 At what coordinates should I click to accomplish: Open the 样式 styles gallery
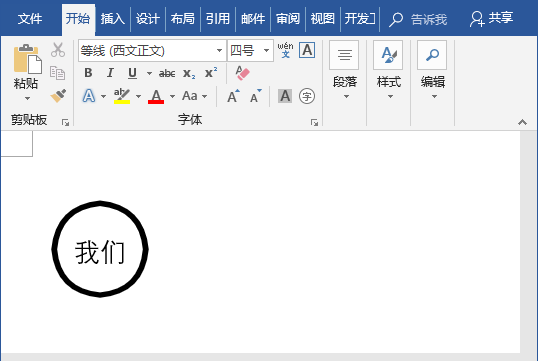click(x=388, y=70)
